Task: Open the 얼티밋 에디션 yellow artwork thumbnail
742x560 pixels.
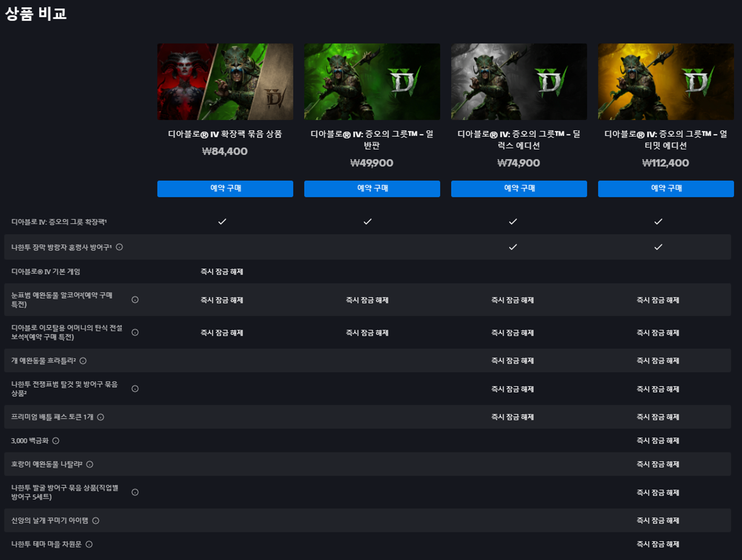Action: click(666, 82)
